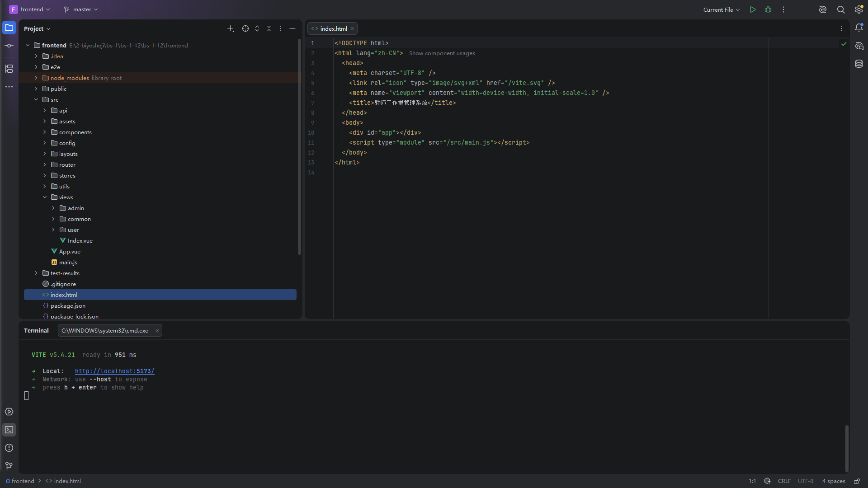Screen dimensions: 868x488
Task: Close the index.html editor tab
Action: [352, 28]
